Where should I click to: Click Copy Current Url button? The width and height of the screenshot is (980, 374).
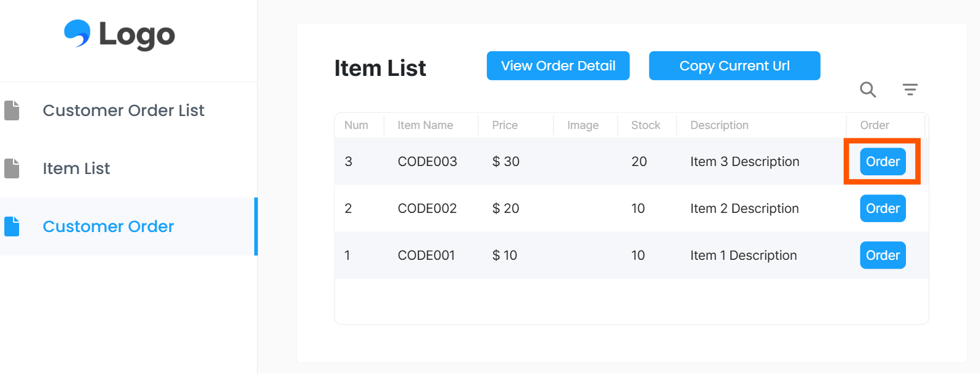pyautogui.click(x=734, y=65)
